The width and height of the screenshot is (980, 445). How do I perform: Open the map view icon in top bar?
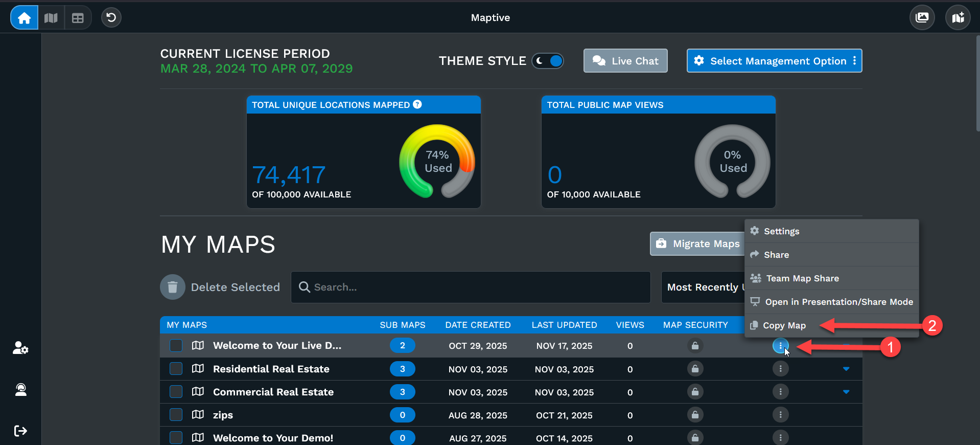click(51, 18)
